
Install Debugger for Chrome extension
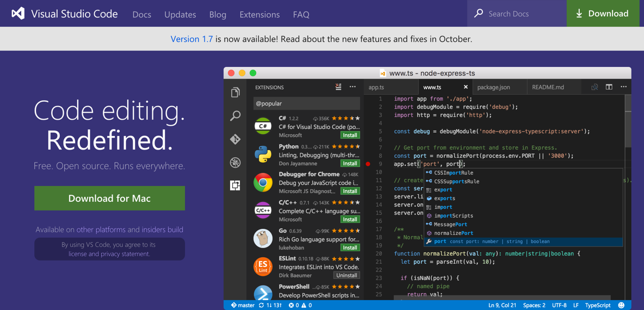[350, 191]
